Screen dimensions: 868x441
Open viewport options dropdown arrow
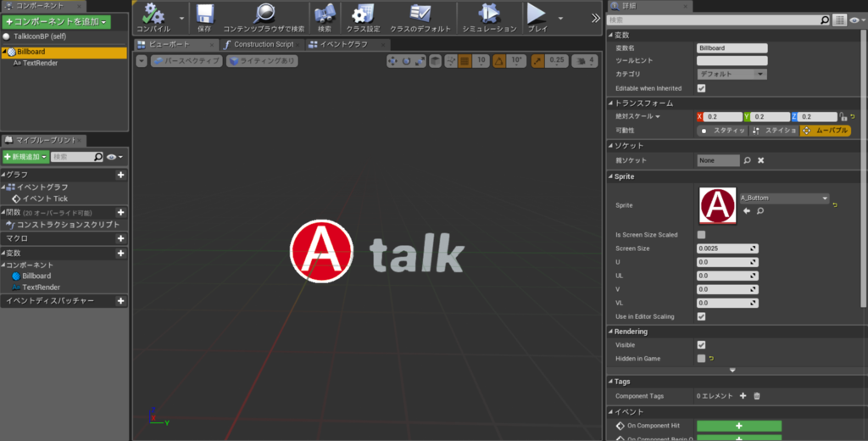pyautogui.click(x=142, y=61)
